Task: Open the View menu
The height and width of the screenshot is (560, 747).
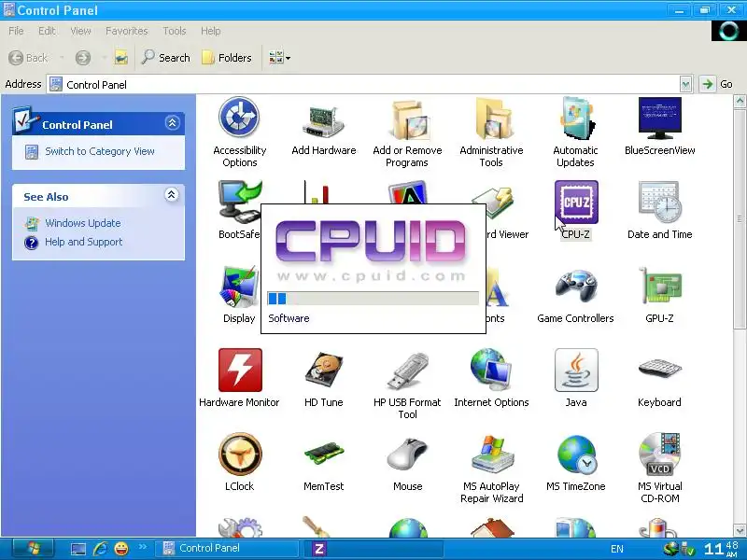Action: [x=80, y=31]
